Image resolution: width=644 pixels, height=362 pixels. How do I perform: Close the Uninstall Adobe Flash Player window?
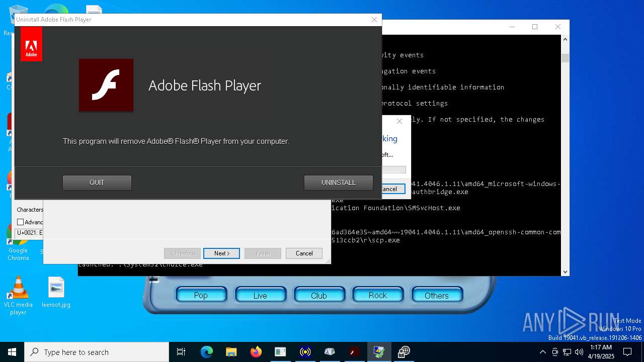click(x=374, y=20)
